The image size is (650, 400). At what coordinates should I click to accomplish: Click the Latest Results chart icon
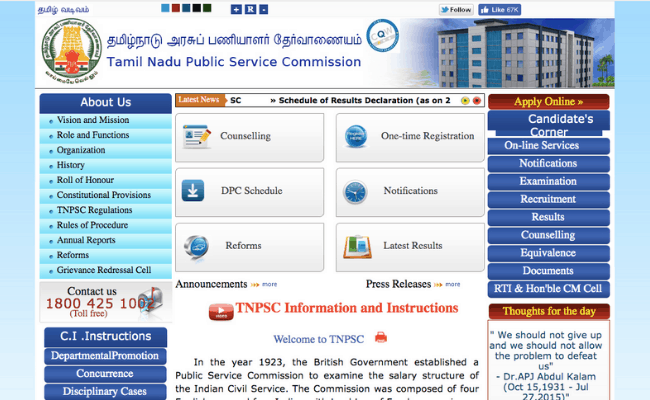coord(356,246)
